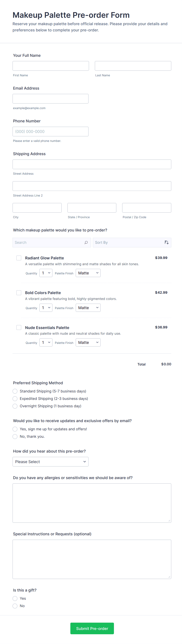The image size is (182, 644).
Task: Open Radiant Glow quantity dropdown
Action: 46,273
